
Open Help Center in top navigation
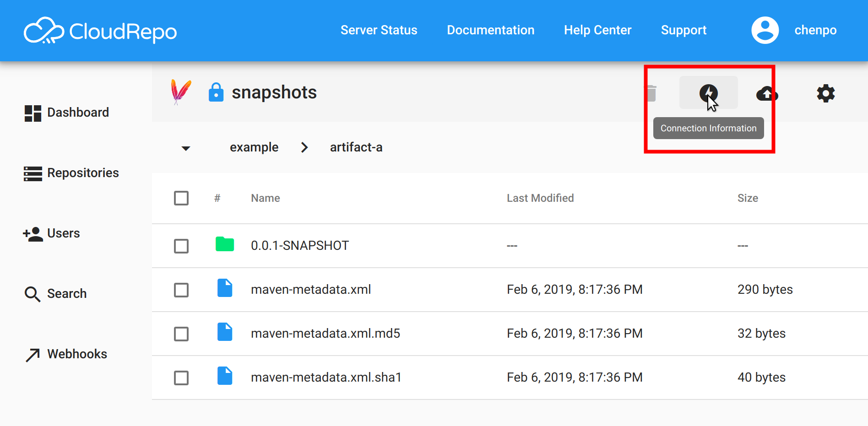598,30
